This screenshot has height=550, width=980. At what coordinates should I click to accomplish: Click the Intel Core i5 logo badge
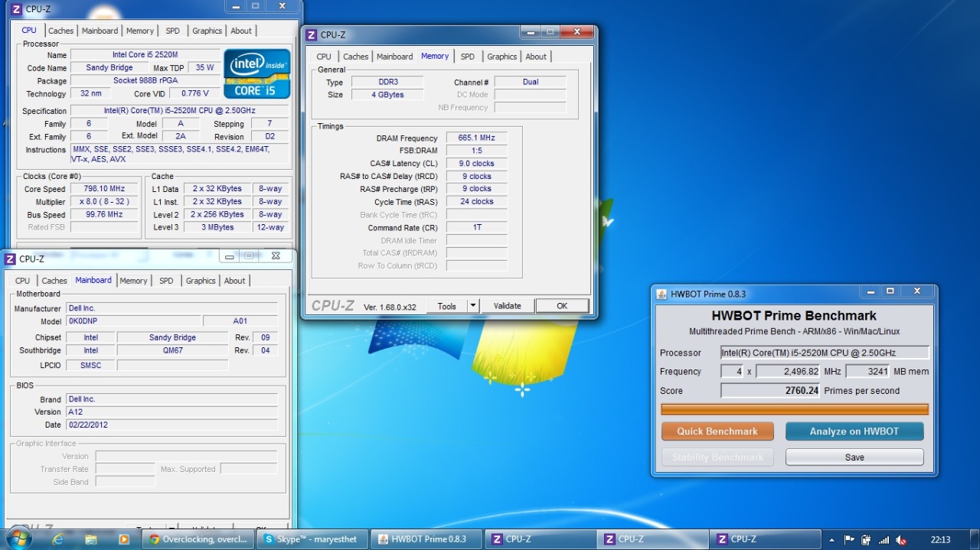coord(257,73)
